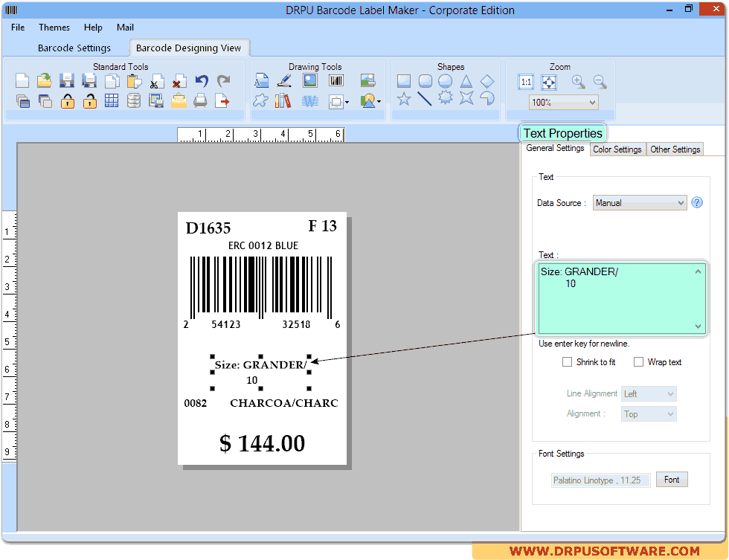This screenshot has height=560, width=729.
Task: Send the label by email envelope icon
Action: click(179, 100)
